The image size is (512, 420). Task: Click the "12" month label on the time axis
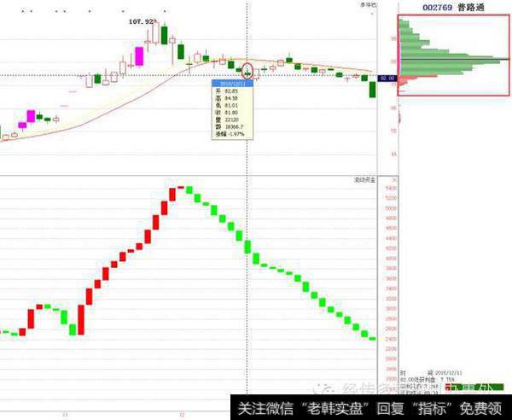(182, 415)
